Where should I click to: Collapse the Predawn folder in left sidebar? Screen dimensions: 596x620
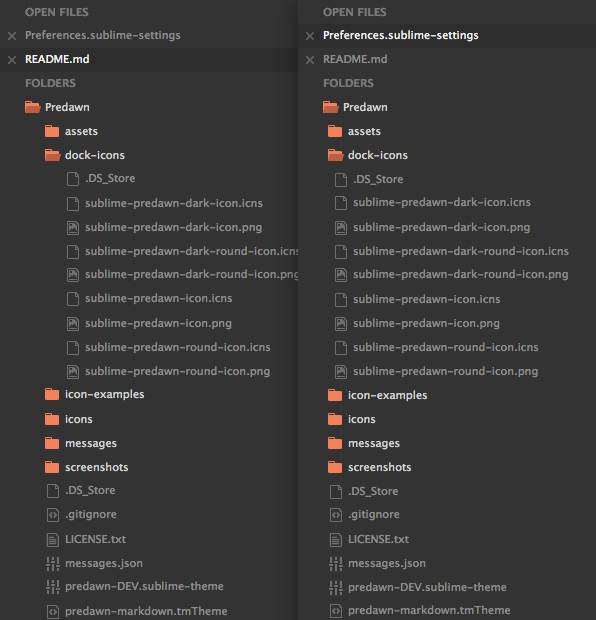pyautogui.click(x=32, y=107)
